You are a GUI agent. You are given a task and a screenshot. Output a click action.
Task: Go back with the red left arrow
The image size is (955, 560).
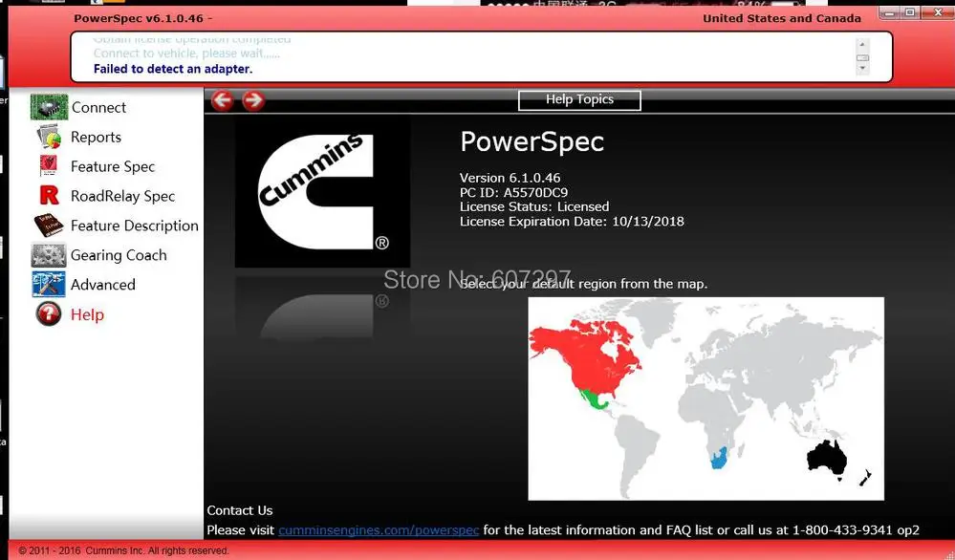click(x=223, y=100)
